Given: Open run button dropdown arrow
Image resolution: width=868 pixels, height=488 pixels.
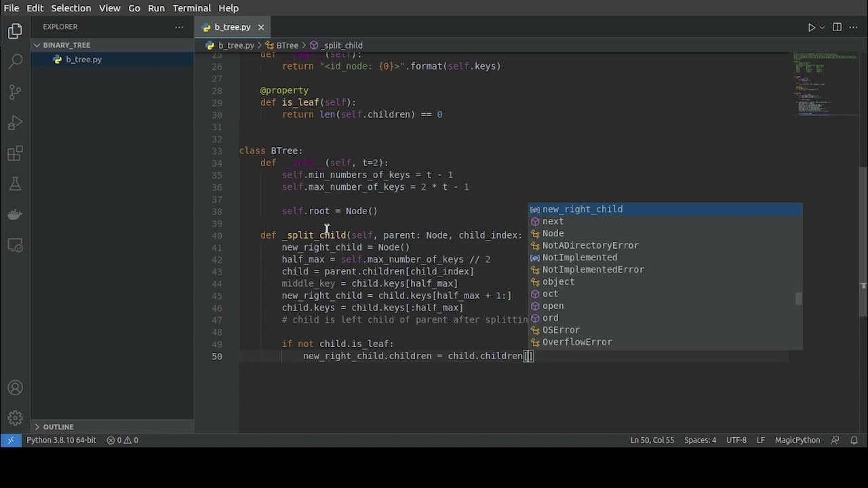Looking at the screenshot, I should (x=822, y=27).
